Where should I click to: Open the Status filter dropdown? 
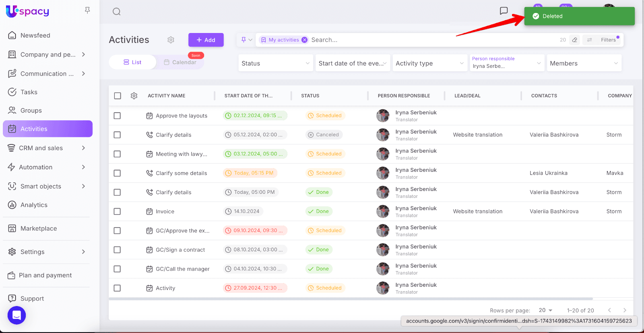(275, 63)
